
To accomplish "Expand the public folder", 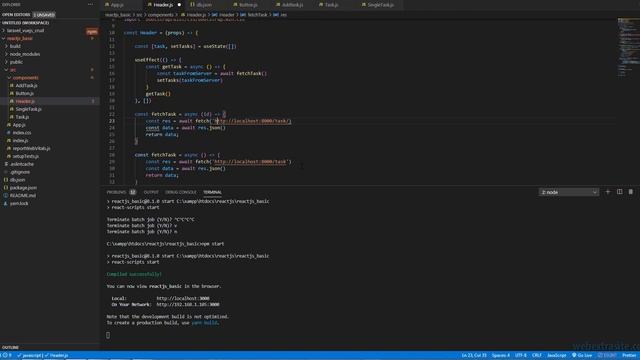I will click(x=16, y=62).
